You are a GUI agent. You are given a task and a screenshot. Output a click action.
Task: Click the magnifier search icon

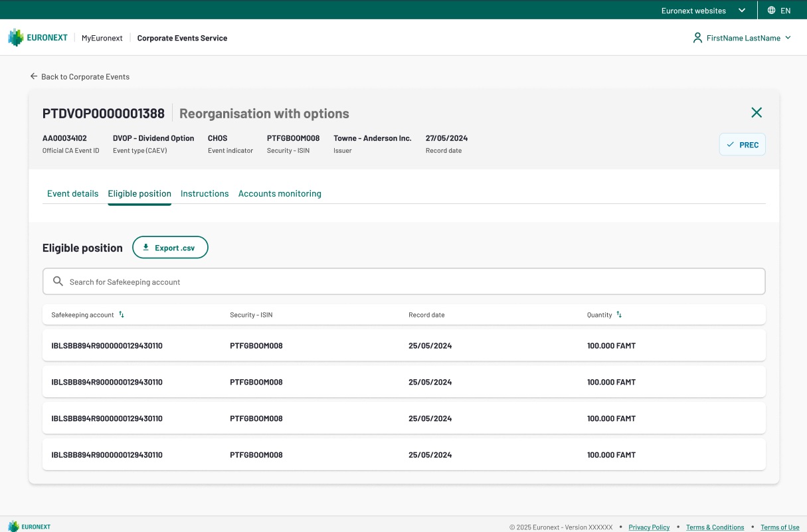coord(58,282)
